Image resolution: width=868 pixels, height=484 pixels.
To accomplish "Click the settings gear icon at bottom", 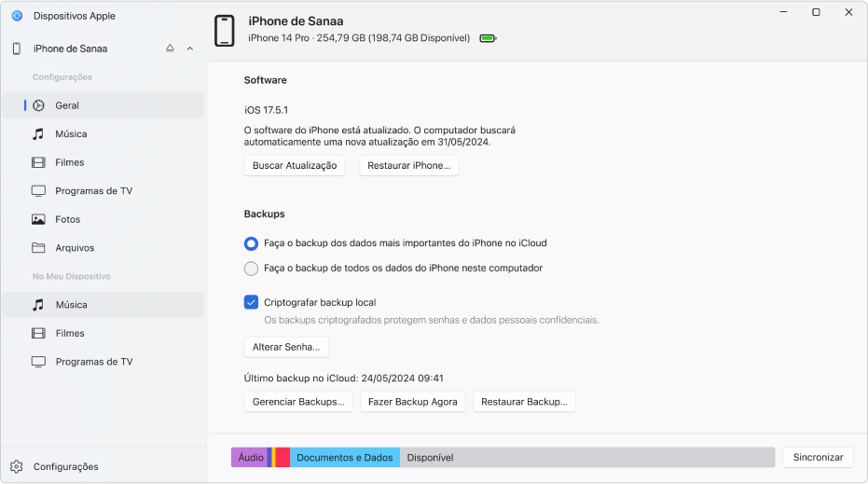I will pos(17,466).
